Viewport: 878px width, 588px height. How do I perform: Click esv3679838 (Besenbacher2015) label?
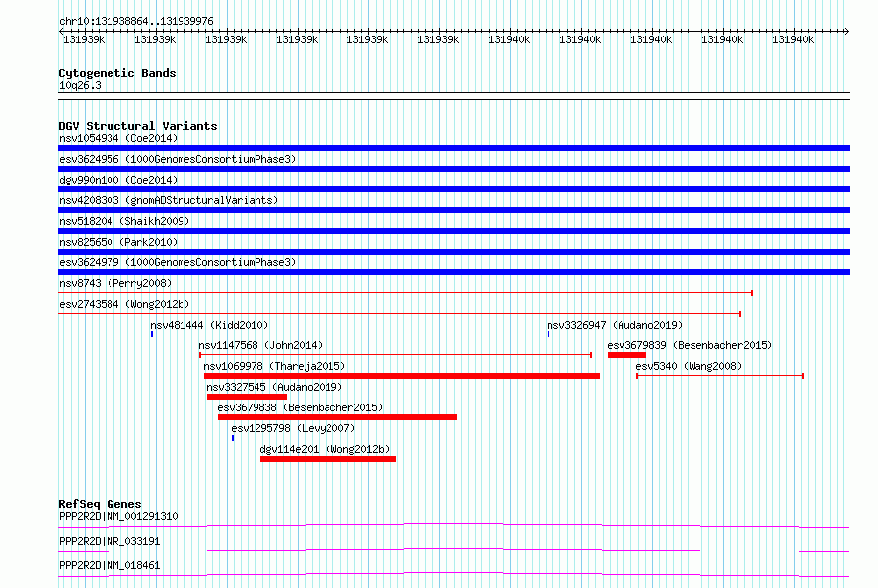click(300, 407)
